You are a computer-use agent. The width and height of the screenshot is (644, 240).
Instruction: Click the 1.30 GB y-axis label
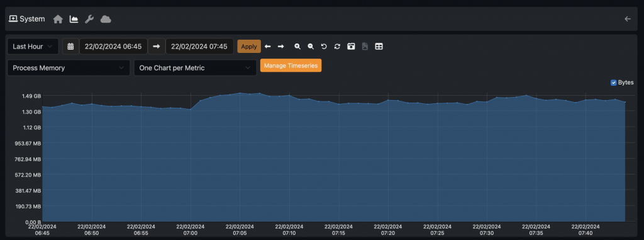(x=31, y=112)
